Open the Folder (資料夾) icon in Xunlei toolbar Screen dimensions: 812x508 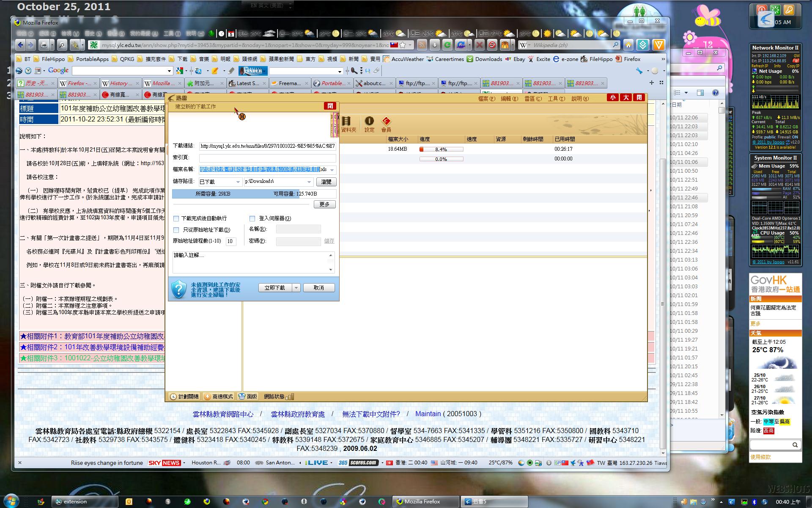click(x=348, y=124)
